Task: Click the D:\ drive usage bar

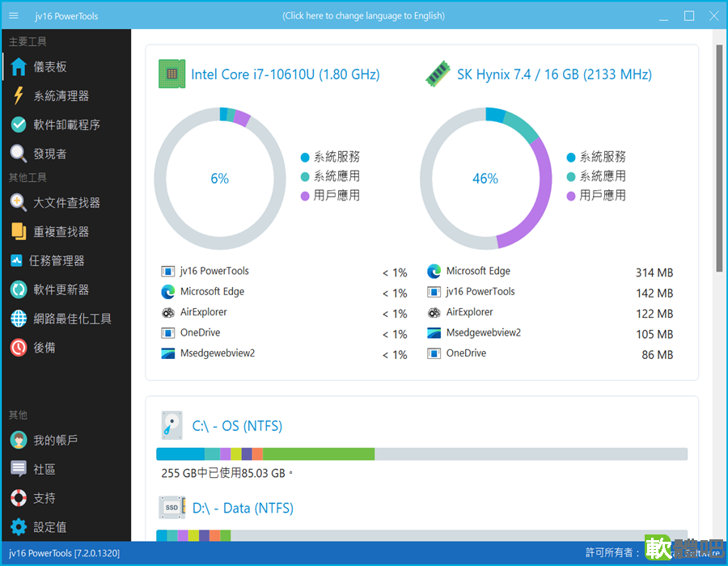Action: (x=421, y=535)
